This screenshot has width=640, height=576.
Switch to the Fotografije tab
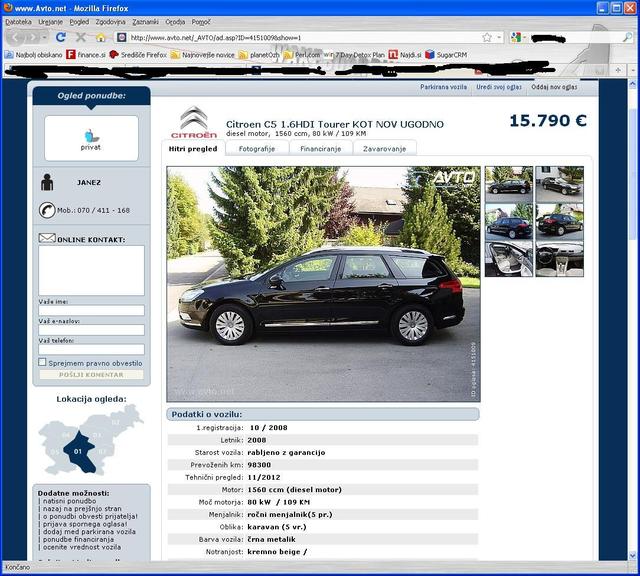[x=257, y=149]
